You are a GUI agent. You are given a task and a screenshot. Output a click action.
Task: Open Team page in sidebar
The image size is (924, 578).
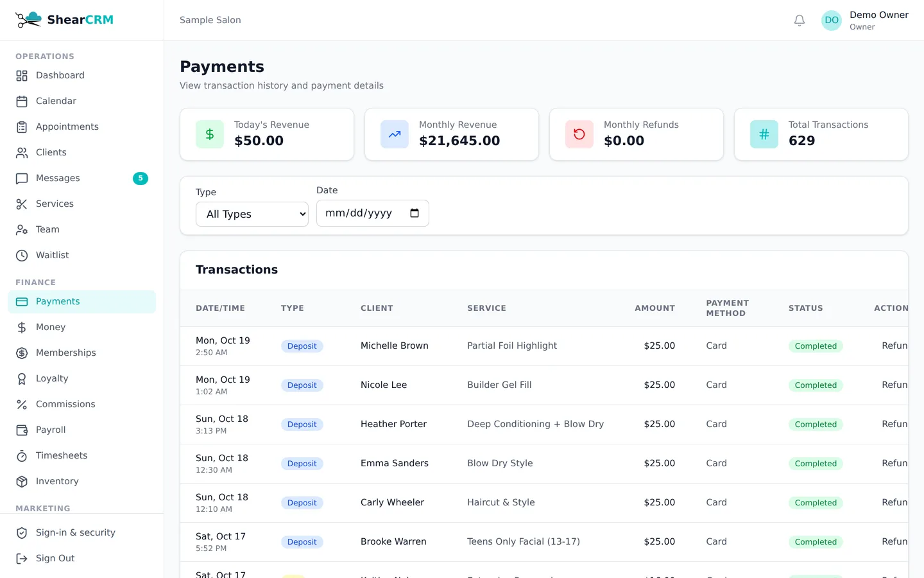[81, 230]
